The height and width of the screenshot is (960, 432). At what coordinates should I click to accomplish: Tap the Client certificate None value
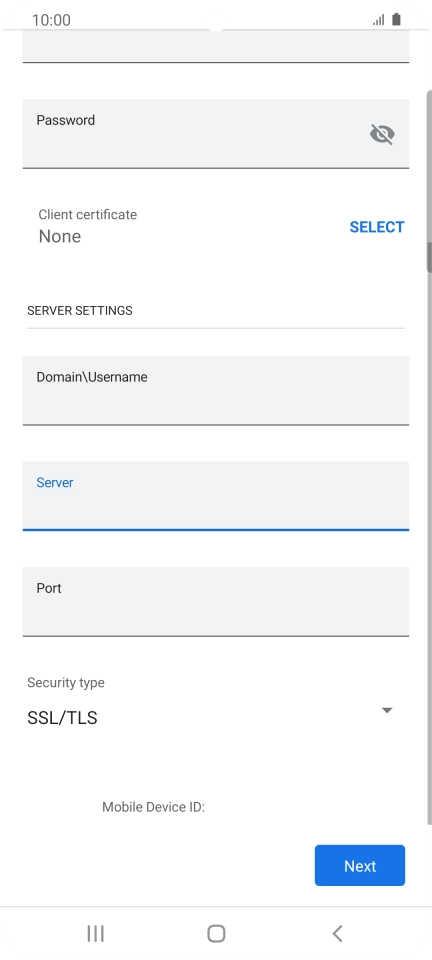(x=60, y=236)
